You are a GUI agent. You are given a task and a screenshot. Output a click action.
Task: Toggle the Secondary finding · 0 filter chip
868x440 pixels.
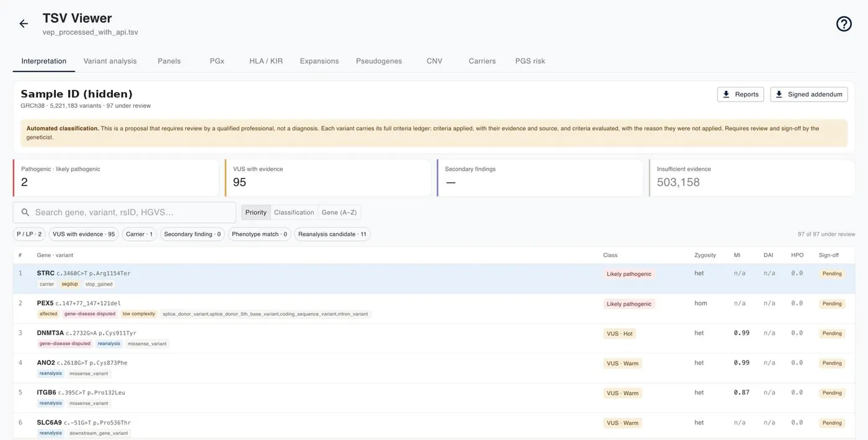(x=192, y=234)
